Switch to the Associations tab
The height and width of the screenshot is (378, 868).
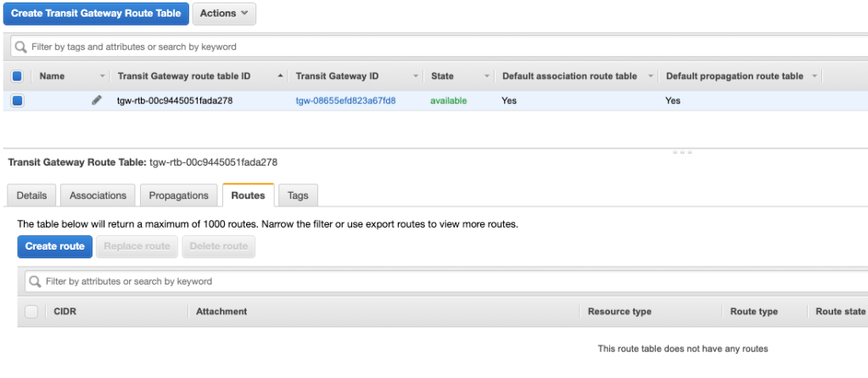(x=98, y=195)
